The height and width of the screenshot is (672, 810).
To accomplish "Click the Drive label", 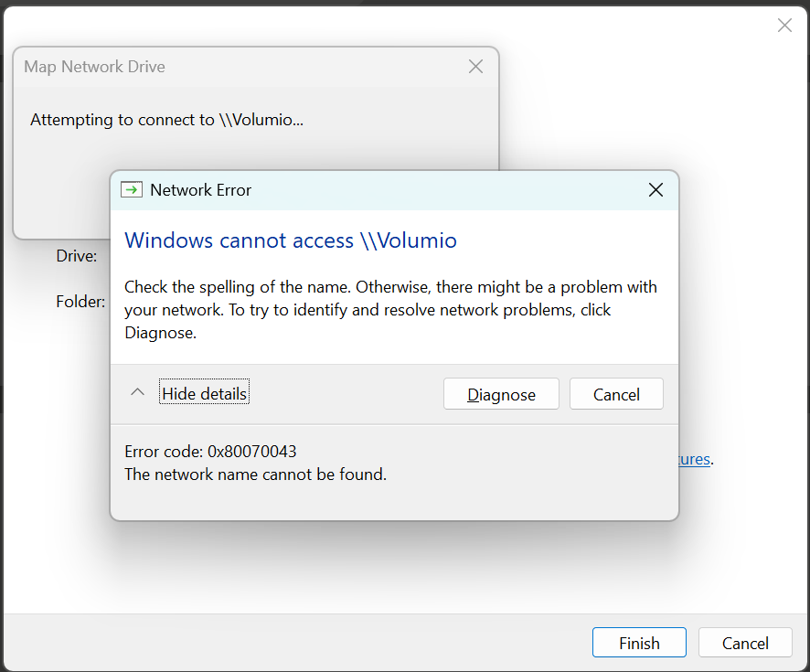I will (77, 256).
